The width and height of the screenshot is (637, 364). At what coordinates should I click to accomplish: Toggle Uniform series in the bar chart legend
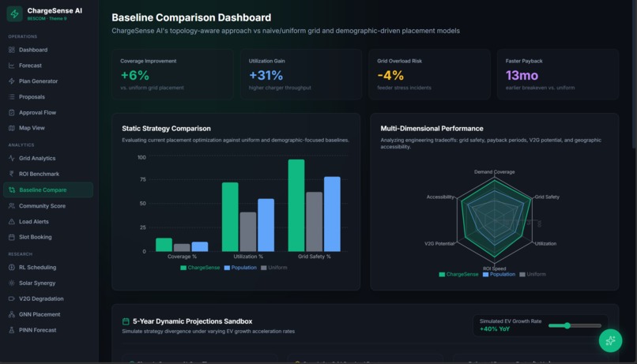coord(274,268)
